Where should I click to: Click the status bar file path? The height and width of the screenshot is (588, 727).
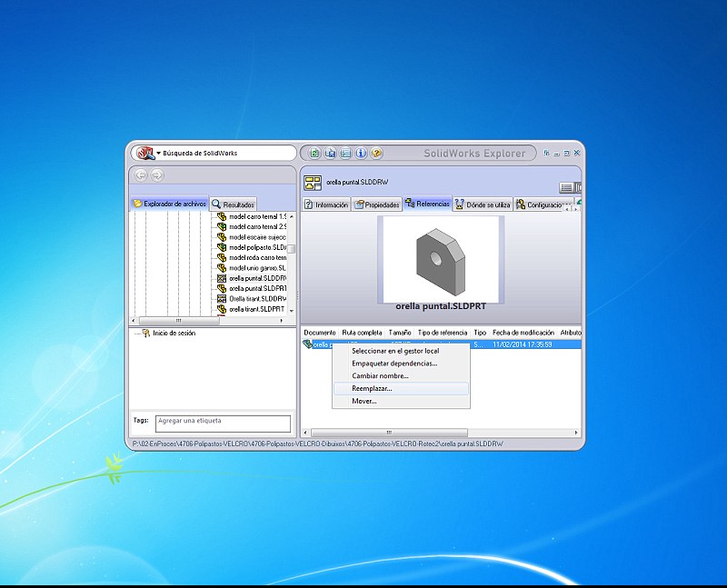(x=317, y=443)
